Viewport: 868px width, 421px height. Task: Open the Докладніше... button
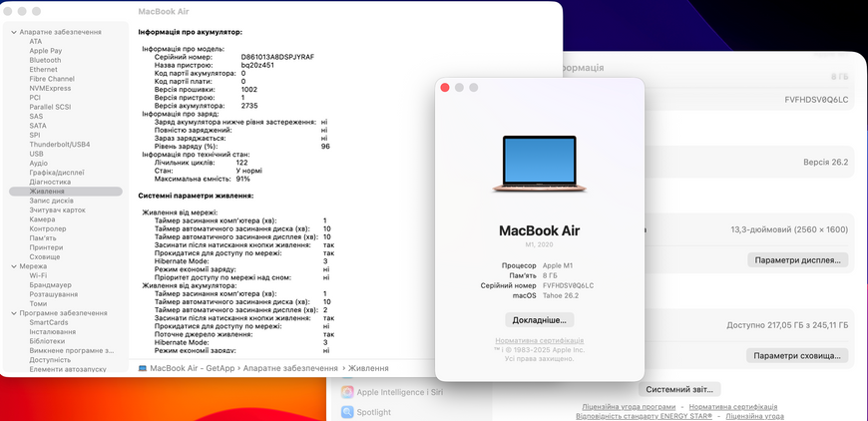click(539, 320)
